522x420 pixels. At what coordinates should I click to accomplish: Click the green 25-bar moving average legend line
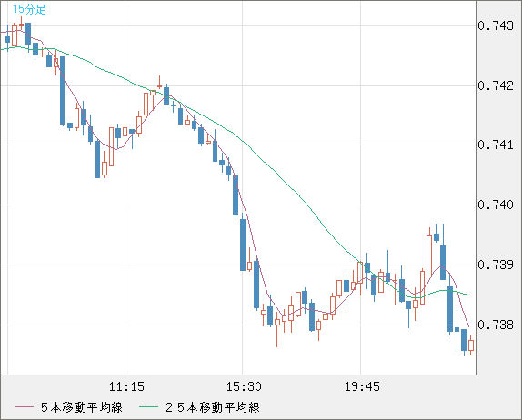click(148, 407)
